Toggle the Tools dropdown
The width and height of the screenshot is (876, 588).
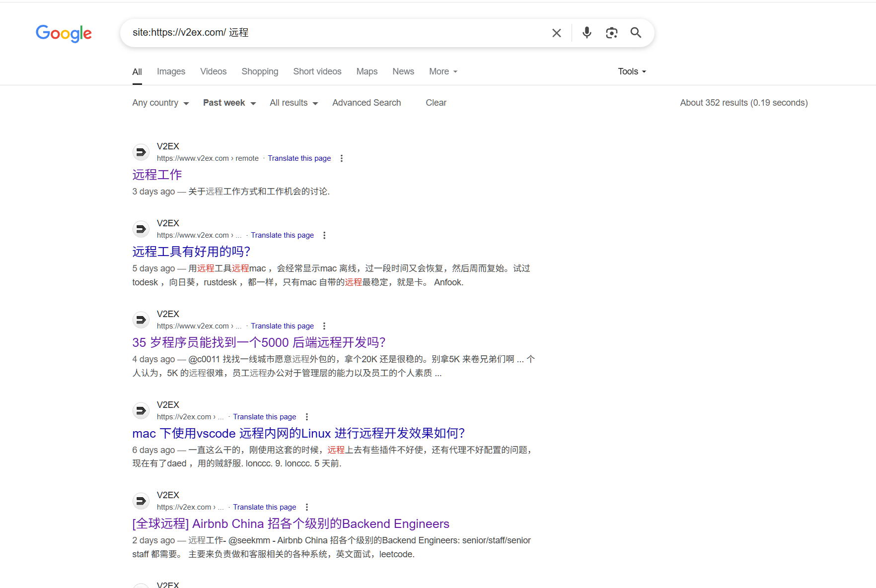coord(632,71)
